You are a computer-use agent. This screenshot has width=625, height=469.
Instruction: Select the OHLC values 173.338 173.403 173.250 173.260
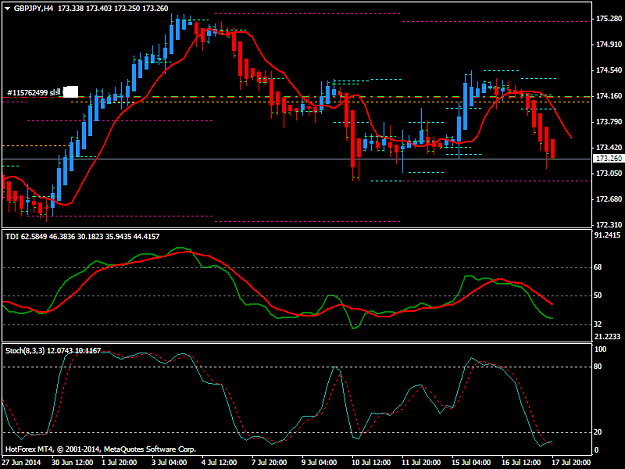pyautogui.click(x=113, y=8)
